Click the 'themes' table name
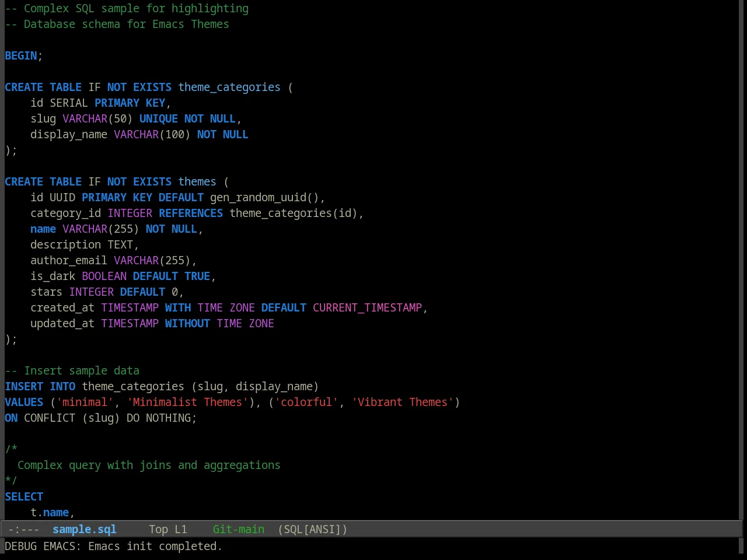Image resolution: width=747 pixels, height=560 pixels. click(x=197, y=181)
